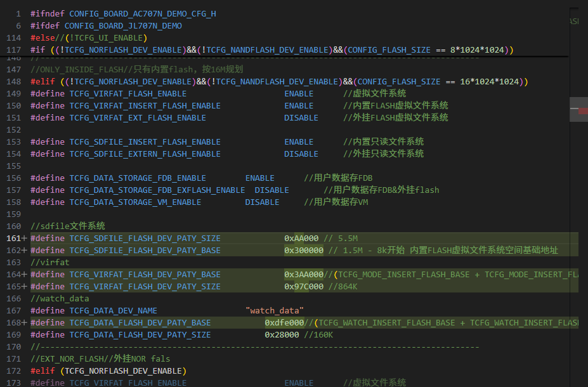Click TCFG_DATA_STORAGE_FDB_ENABLE on line 156

tap(138, 178)
